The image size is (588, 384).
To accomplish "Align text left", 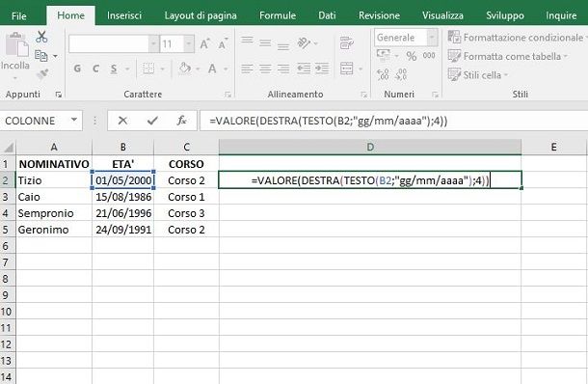I will tap(247, 69).
